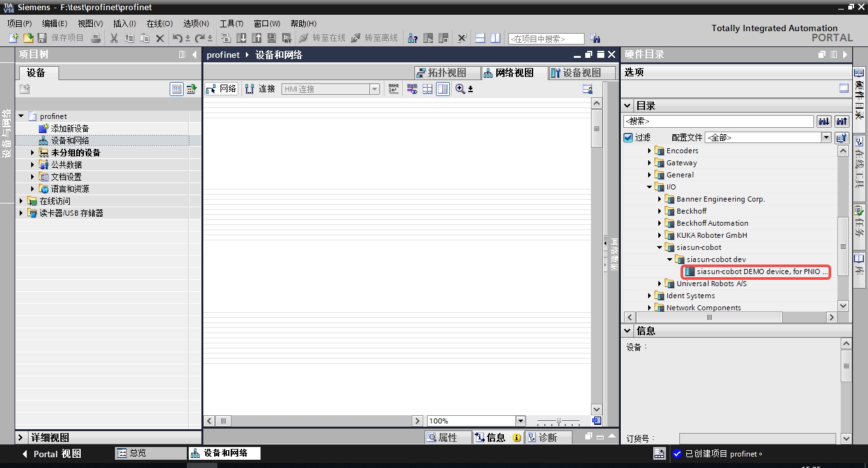Select 添加新设备 in project tree
This screenshot has height=468, width=868.
(x=70, y=128)
